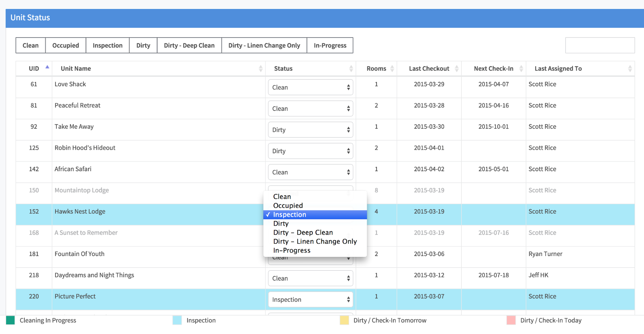Image resolution: width=644 pixels, height=334 pixels.
Task: Select Dirty – Linen Change Only option
Action: tap(315, 241)
